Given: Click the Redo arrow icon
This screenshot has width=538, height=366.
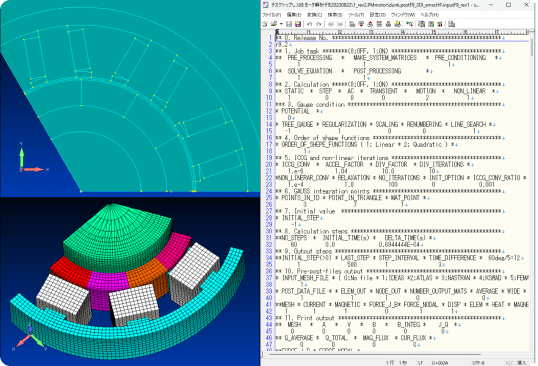Looking at the screenshot, I should pyautogui.click(x=319, y=24).
